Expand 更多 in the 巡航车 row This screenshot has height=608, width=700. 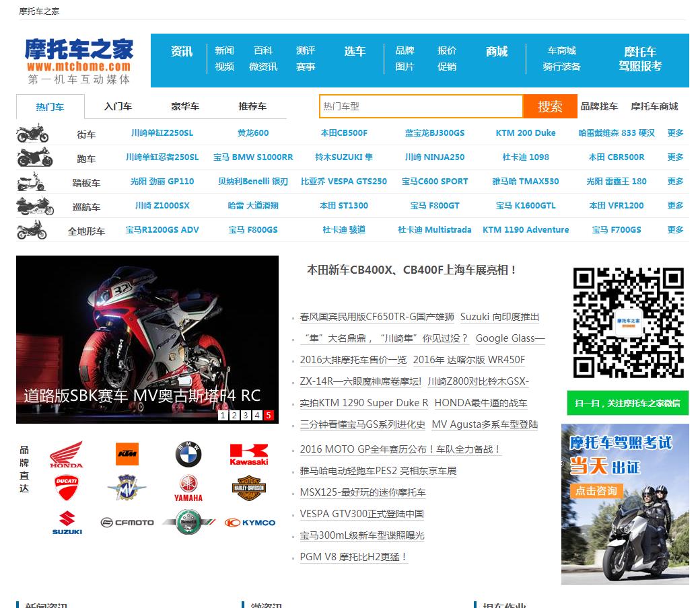point(676,206)
